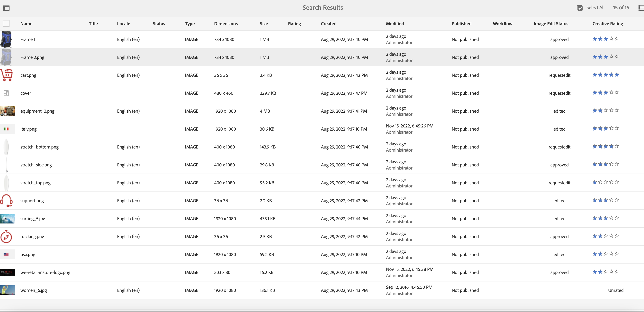The width and height of the screenshot is (644, 312).
Task: Sort by the Creative Rating column
Action: pos(607,23)
